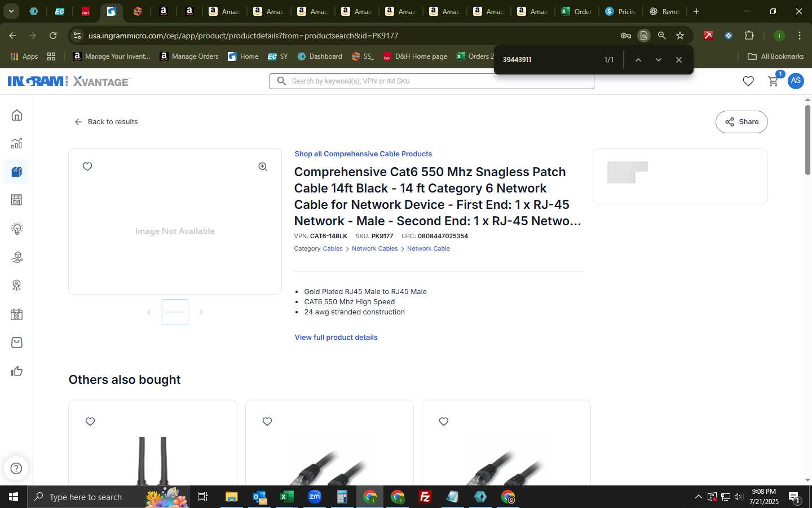Open the shopping bag sidebar icon
Screen dimensions: 812x508
[x=17, y=343]
